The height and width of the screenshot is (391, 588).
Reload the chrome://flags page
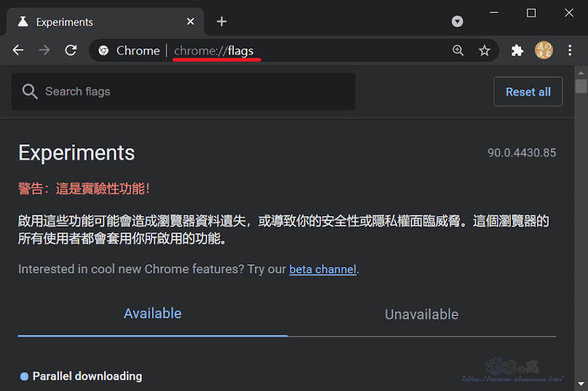pos(71,50)
